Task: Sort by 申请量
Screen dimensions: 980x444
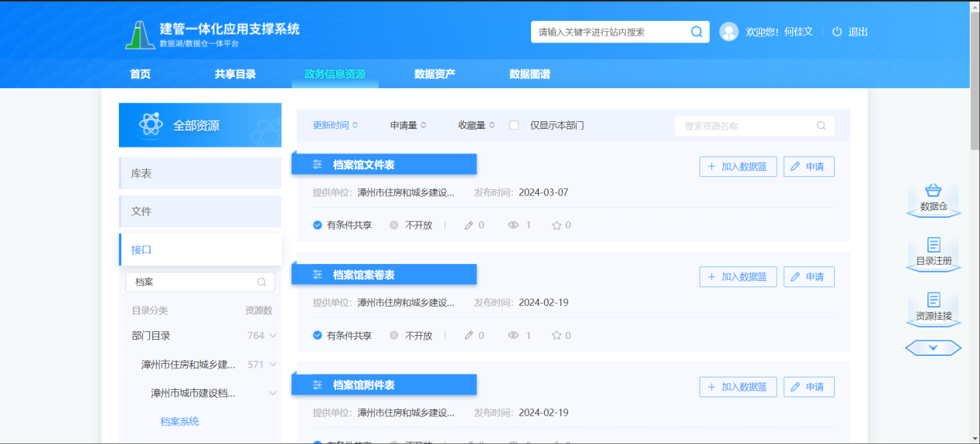Action: (408, 125)
